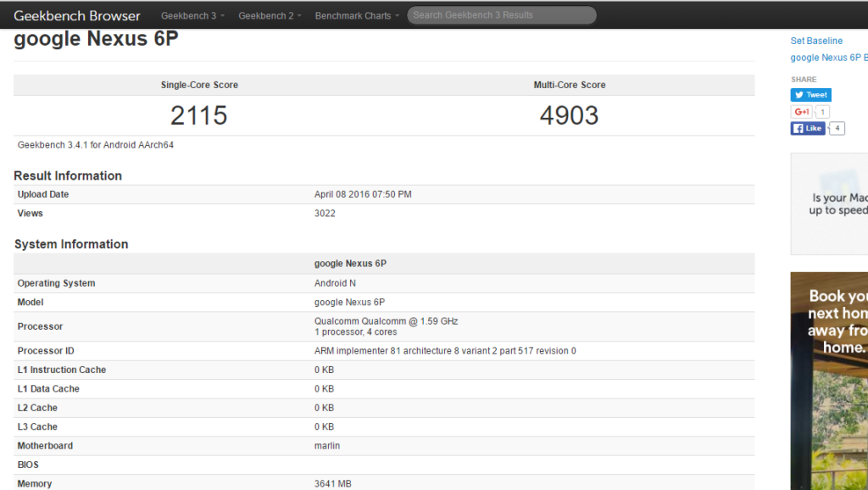Expand the Benchmark Charts dropdown
868x490 pixels.
tap(357, 15)
